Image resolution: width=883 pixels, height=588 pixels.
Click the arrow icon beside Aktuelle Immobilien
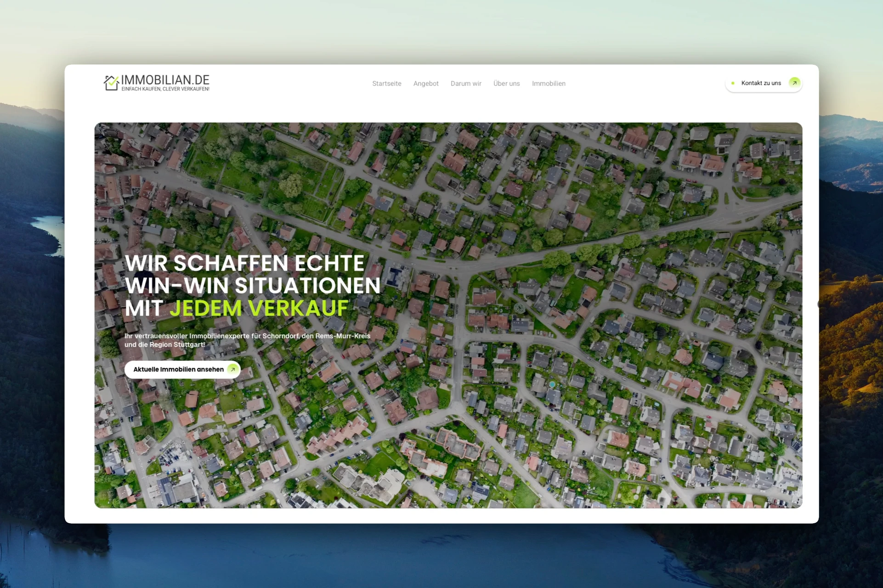tap(233, 369)
